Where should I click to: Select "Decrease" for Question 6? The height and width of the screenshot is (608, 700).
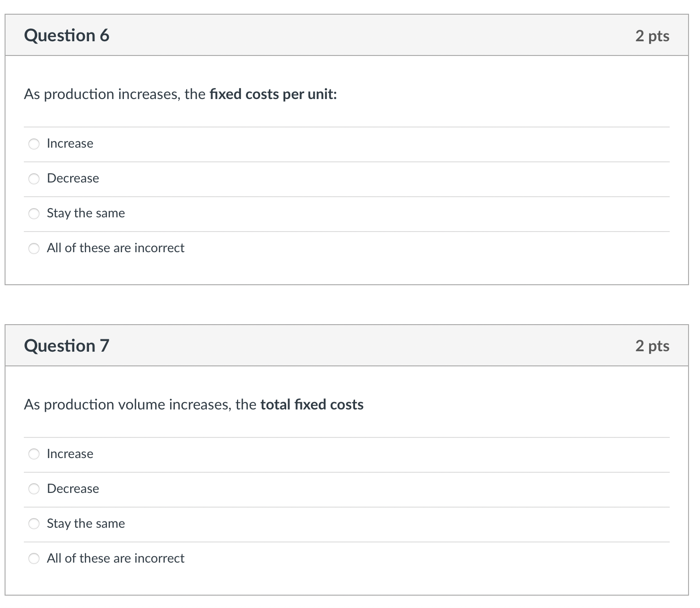pyautogui.click(x=33, y=178)
